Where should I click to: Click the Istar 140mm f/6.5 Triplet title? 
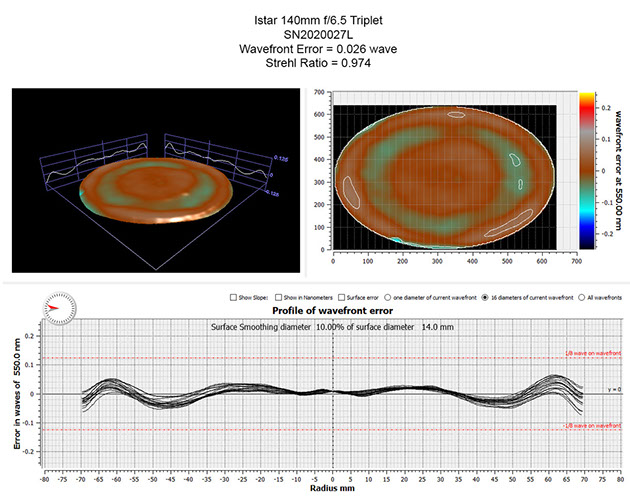[315, 17]
